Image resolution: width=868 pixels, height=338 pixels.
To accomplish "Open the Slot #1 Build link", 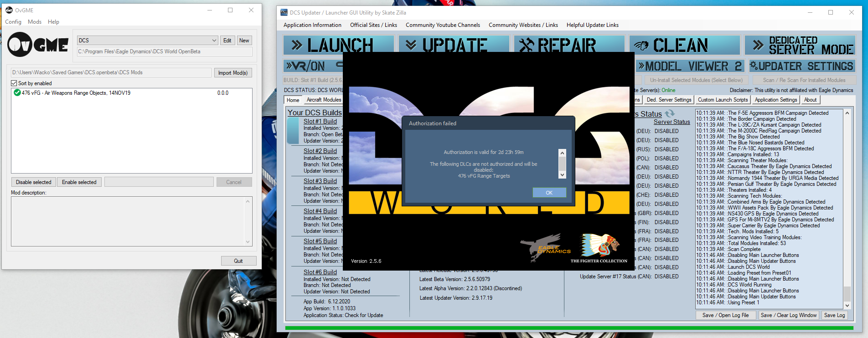I will tap(320, 122).
